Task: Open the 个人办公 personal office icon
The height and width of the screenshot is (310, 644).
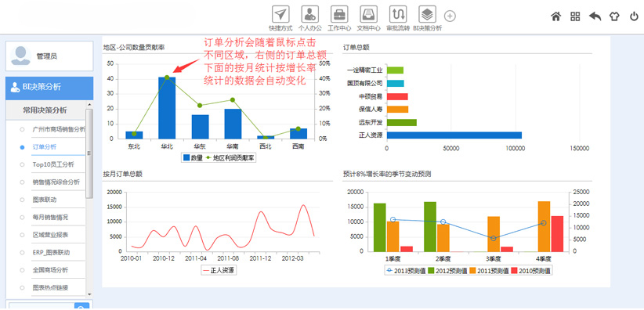Action: (x=310, y=14)
